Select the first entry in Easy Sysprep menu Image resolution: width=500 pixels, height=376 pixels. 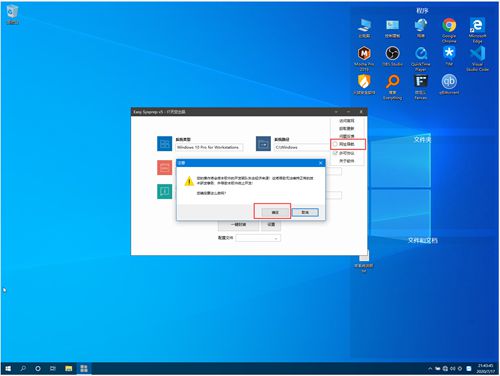point(347,121)
